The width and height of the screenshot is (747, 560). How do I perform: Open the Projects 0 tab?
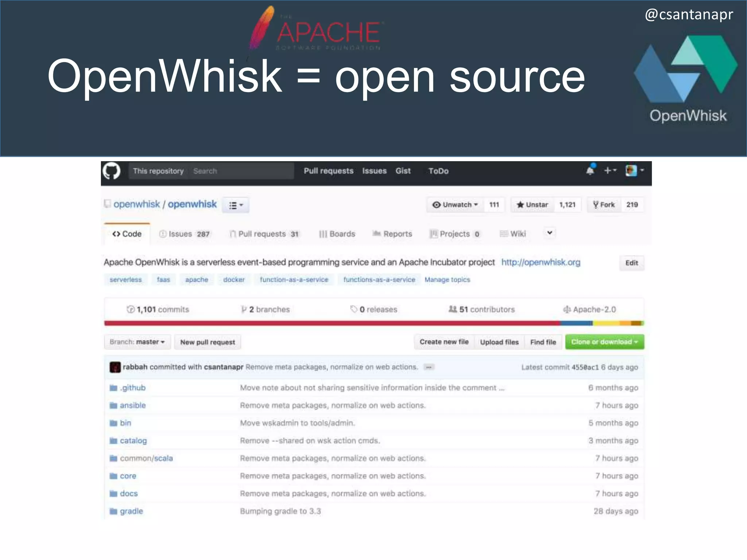(455, 234)
